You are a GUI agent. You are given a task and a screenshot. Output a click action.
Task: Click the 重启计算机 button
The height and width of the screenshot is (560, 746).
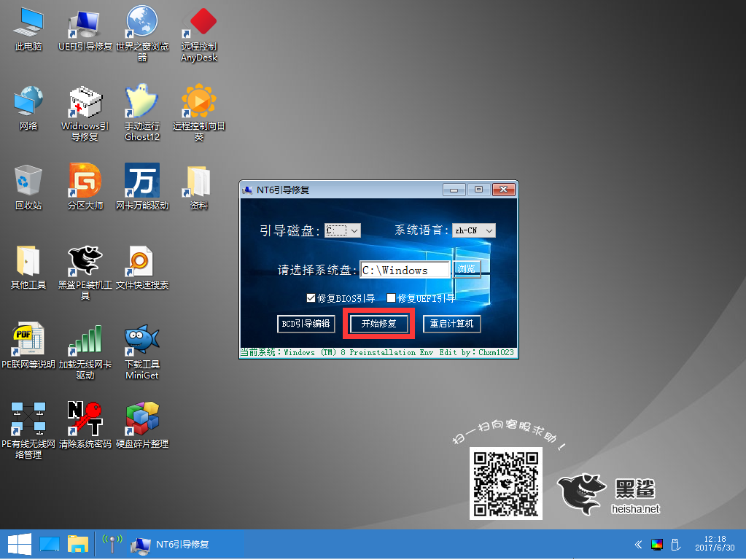click(x=451, y=324)
